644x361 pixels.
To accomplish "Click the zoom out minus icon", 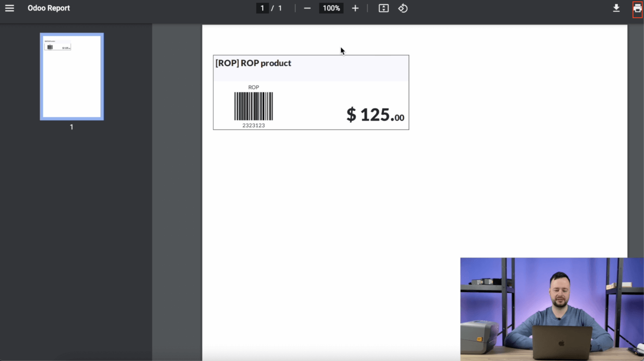I will [307, 8].
